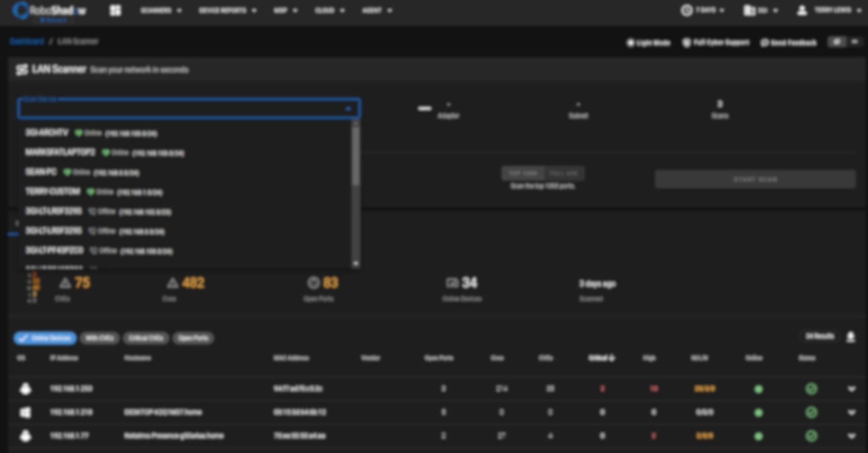The image size is (868, 453).
Task: Click the adapter icon next to Adapter
Action: coord(424,108)
